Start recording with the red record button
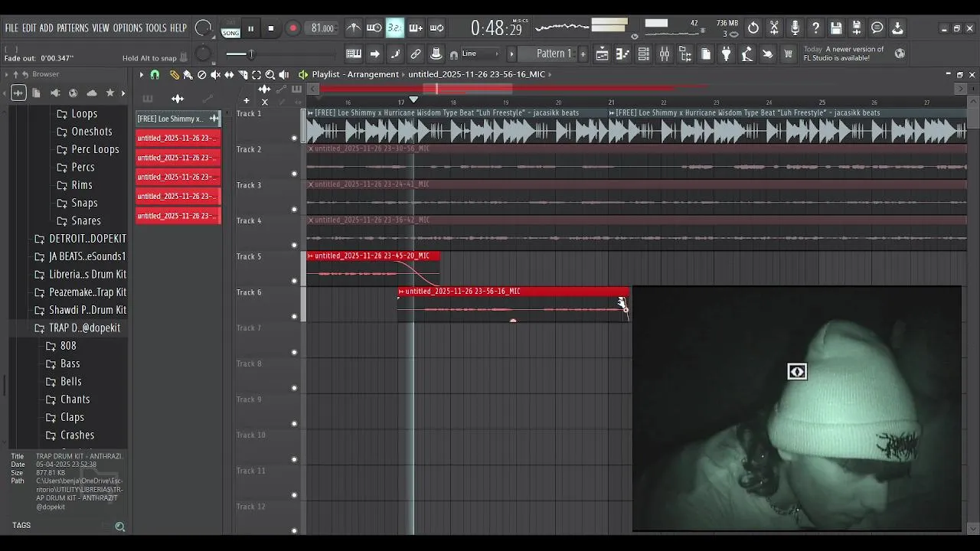 coord(292,28)
